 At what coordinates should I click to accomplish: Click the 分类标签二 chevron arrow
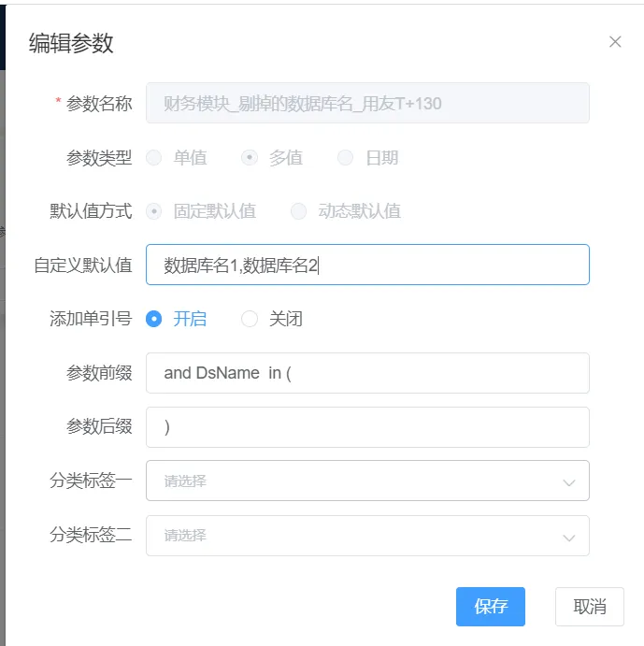tap(569, 538)
